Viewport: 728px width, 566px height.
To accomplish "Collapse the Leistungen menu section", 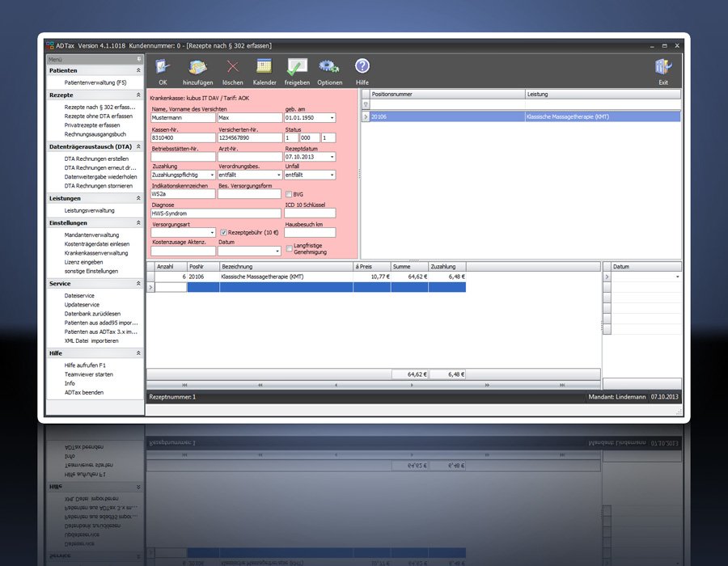I will (138, 198).
